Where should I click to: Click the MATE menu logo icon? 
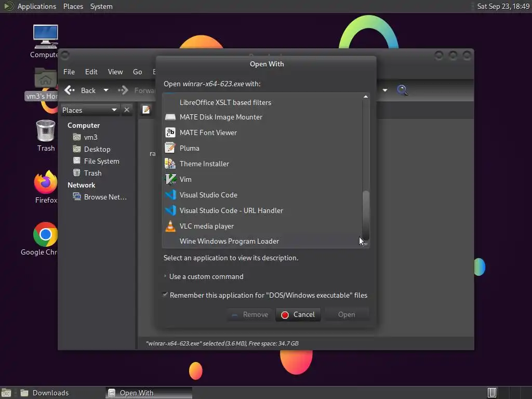point(8,6)
